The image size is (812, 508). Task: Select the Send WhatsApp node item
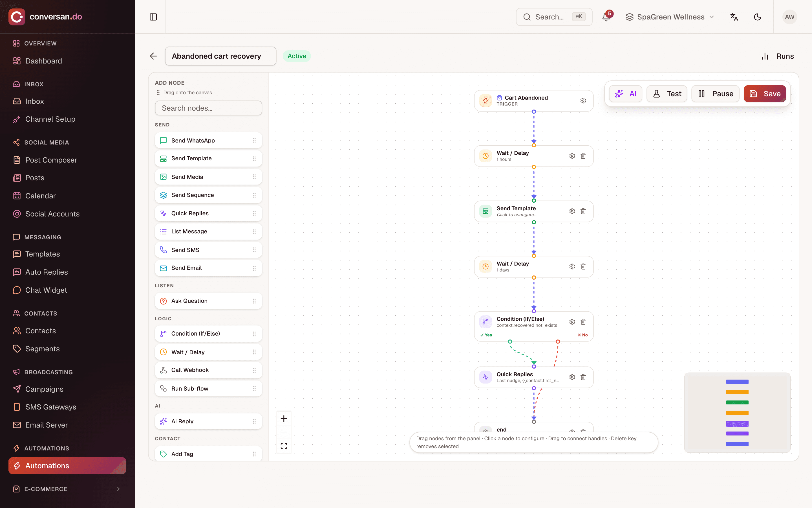pos(208,141)
